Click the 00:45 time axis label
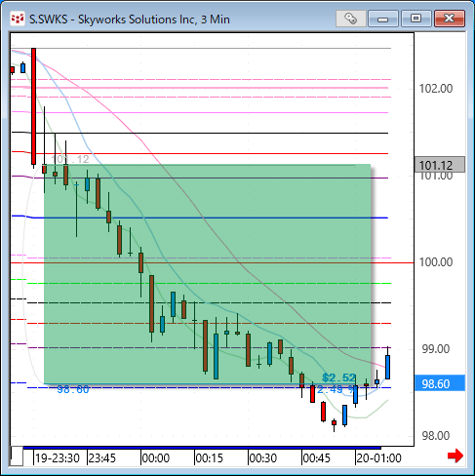 tap(316, 458)
